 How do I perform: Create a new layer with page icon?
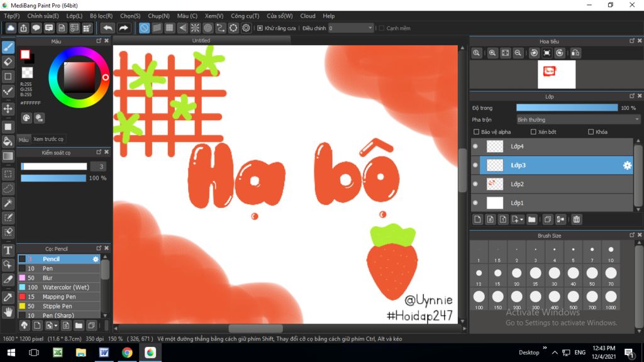(477, 219)
